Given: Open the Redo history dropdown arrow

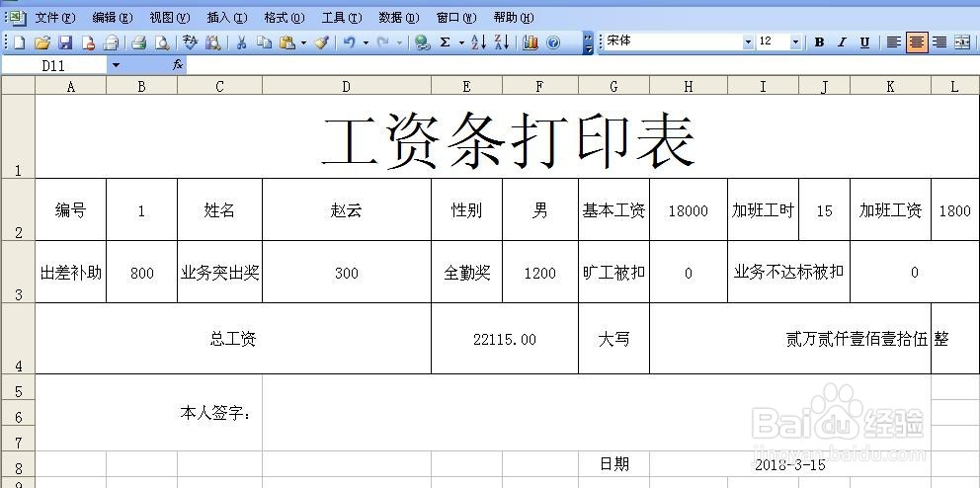Looking at the screenshot, I should click(x=399, y=42).
